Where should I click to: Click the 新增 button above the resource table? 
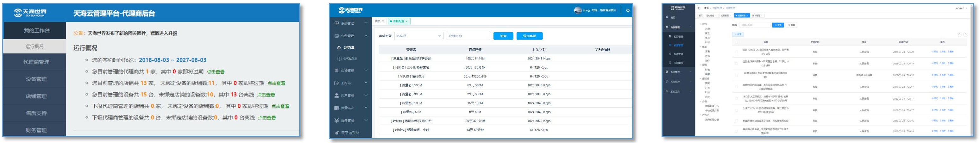pyautogui.click(x=737, y=34)
